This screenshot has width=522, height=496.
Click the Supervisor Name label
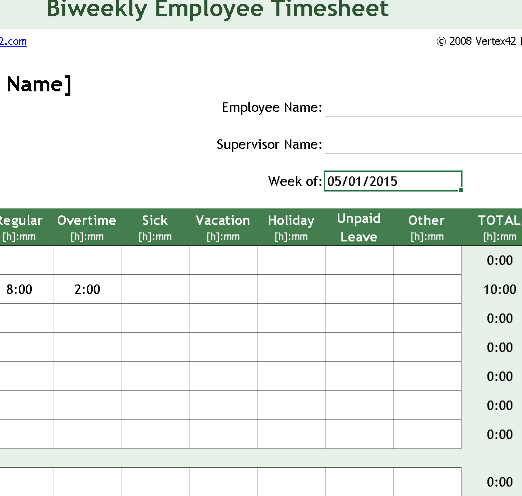point(269,145)
